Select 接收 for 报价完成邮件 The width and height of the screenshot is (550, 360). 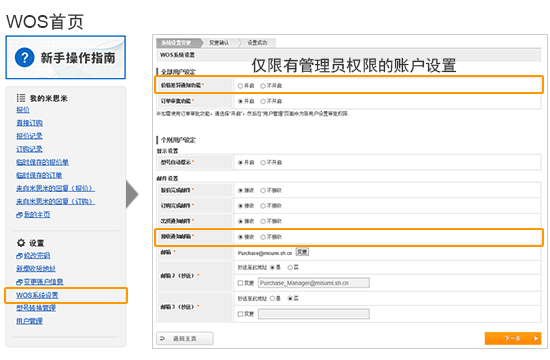click(x=240, y=190)
